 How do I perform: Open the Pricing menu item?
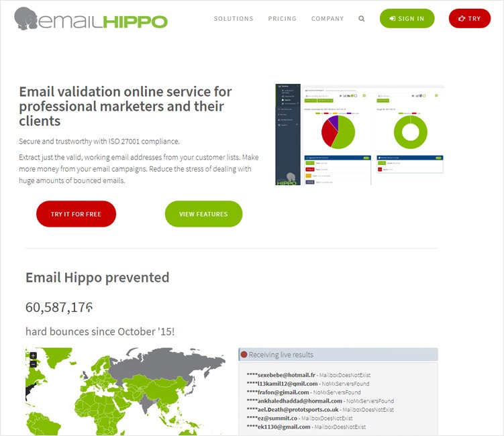[x=283, y=19]
